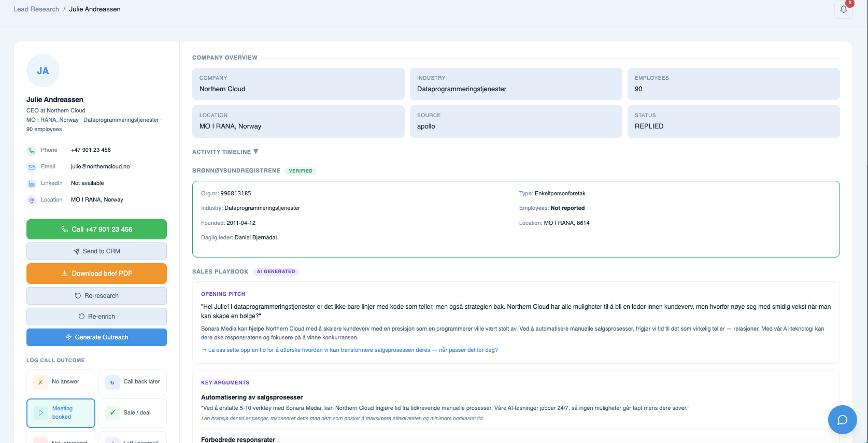Log Call back later outcome

pos(133,382)
